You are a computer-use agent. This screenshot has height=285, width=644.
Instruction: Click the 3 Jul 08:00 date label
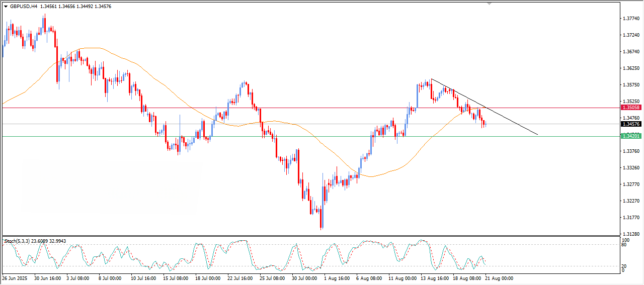[79, 278]
